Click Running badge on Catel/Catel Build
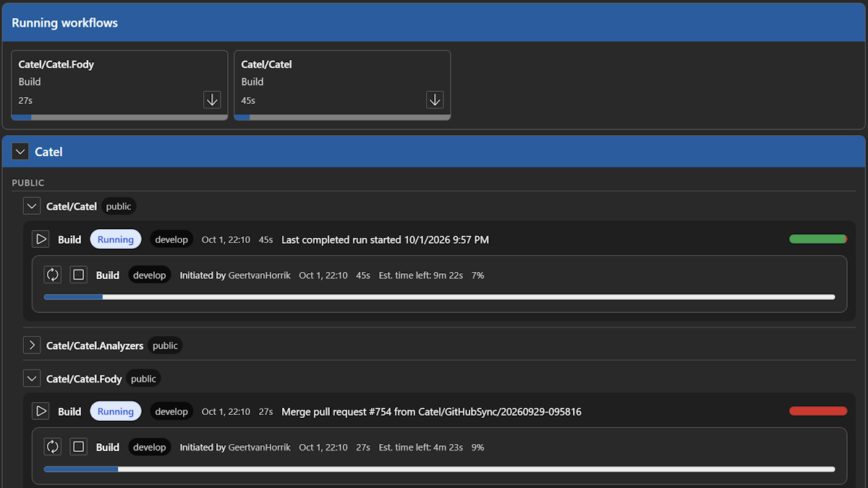 click(116, 239)
